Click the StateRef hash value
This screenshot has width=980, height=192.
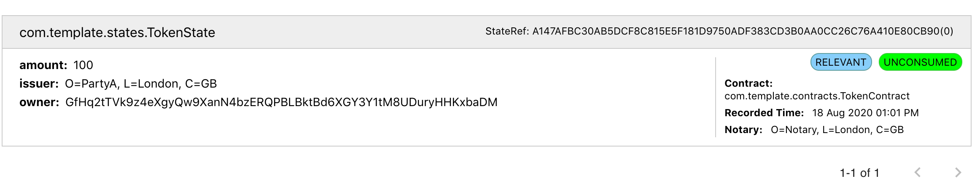click(x=743, y=32)
